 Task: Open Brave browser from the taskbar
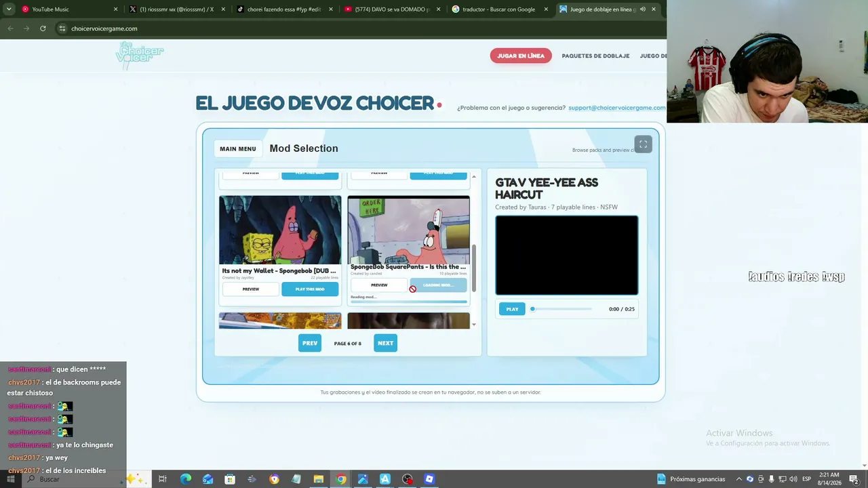[274, 479]
